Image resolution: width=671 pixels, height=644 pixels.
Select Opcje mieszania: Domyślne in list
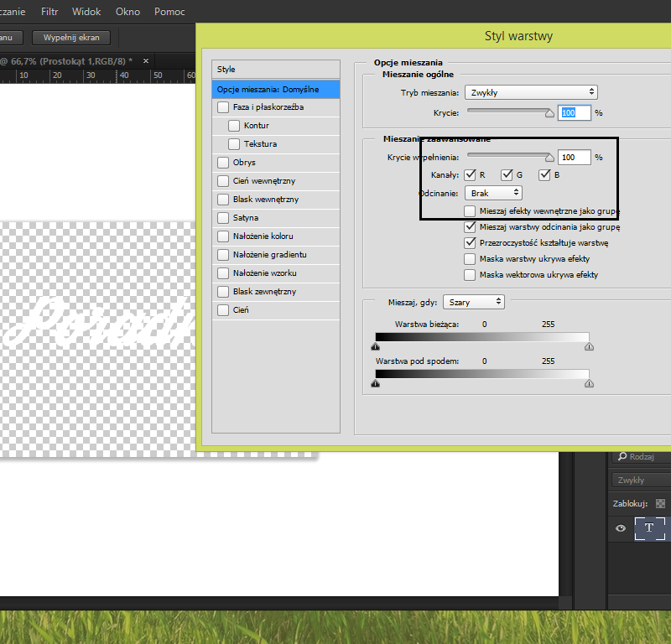[x=276, y=89]
